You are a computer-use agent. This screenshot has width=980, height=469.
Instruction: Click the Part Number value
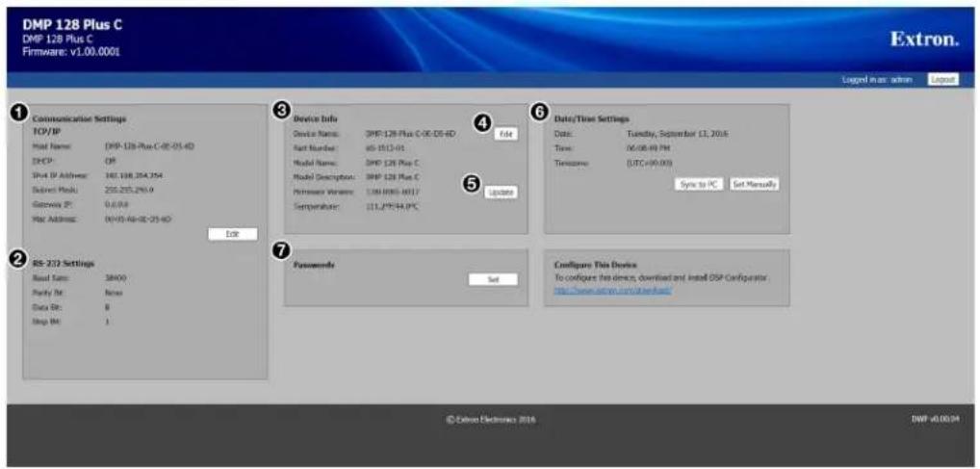385,148
